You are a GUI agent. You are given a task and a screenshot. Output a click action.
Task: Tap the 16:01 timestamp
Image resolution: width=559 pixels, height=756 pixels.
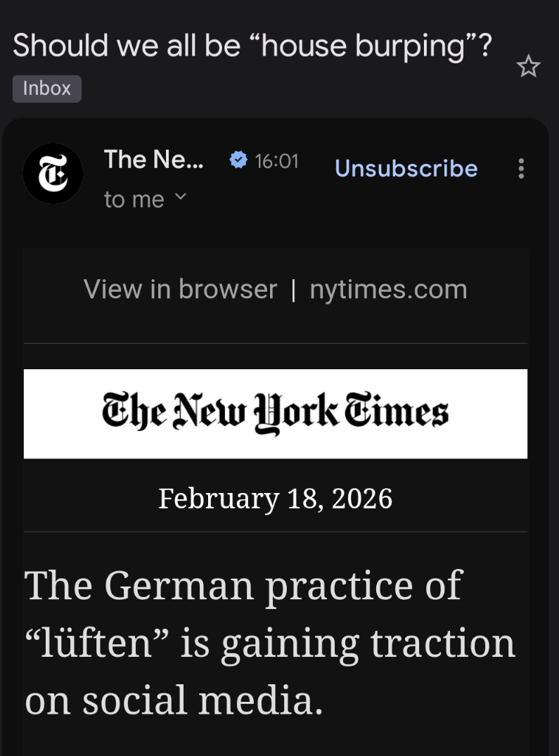point(276,161)
